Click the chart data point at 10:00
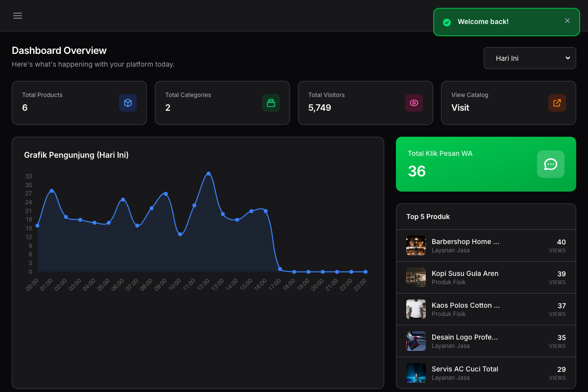The image size is (588, 392). pos(180,234)
